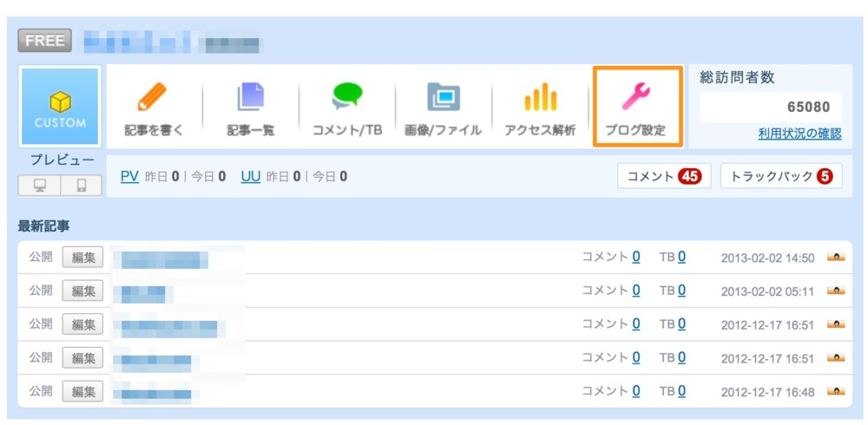Screen dimensions: 868x425
Task: Click 編集 for 2013-02-02 14:50 article
Action: (82, 258)
